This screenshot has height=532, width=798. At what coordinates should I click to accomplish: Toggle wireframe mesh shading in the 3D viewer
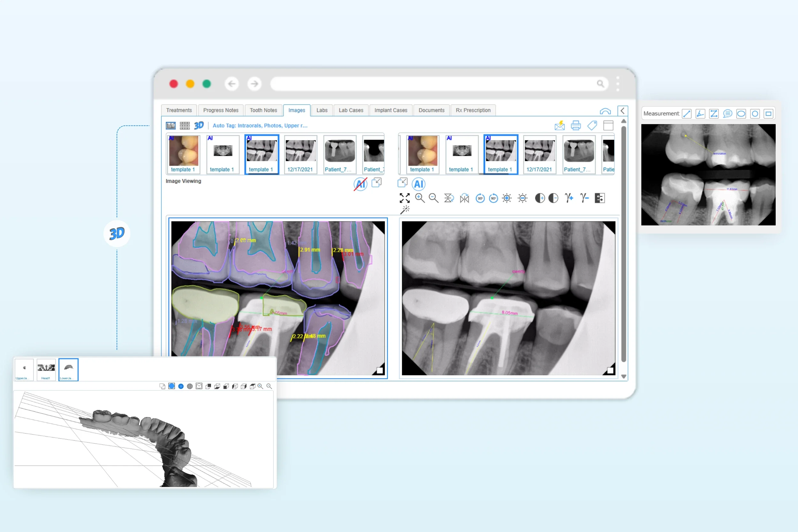point(190,386)
